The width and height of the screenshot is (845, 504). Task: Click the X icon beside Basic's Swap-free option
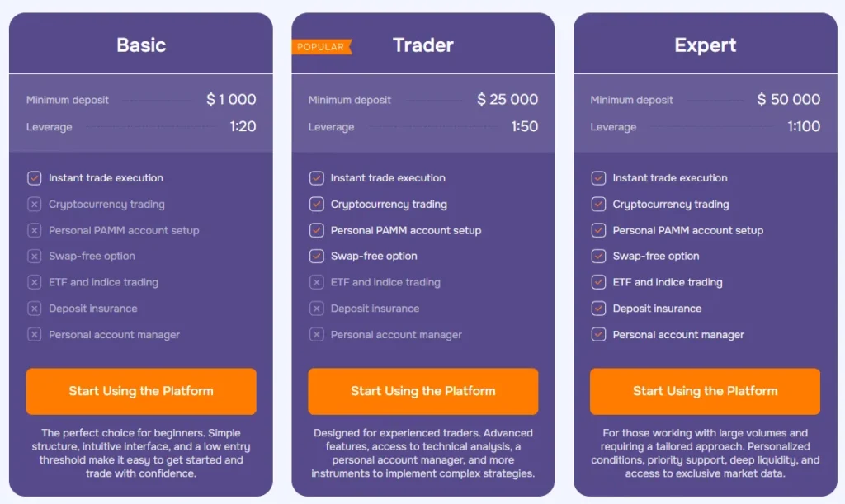pos(34,257)
